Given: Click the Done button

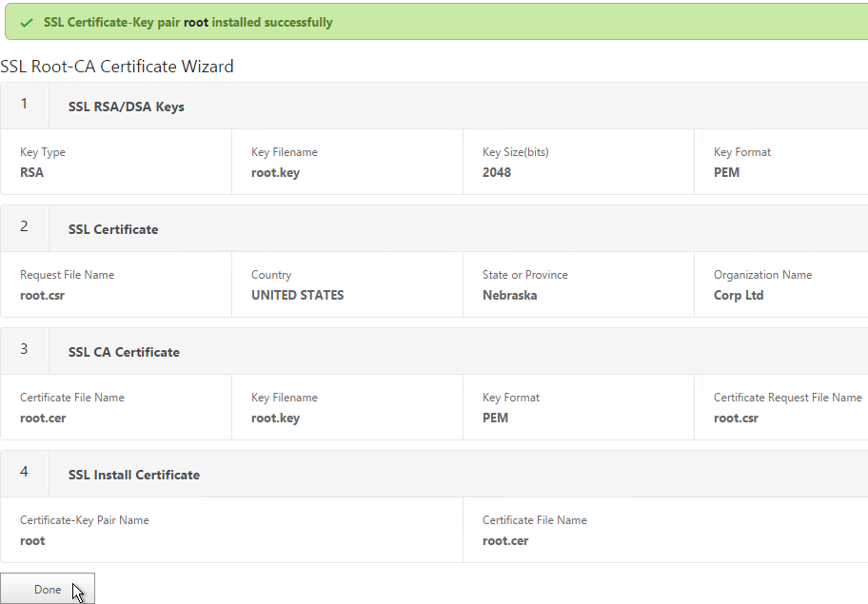Looking at the screenshot, I should pos(48,589).
